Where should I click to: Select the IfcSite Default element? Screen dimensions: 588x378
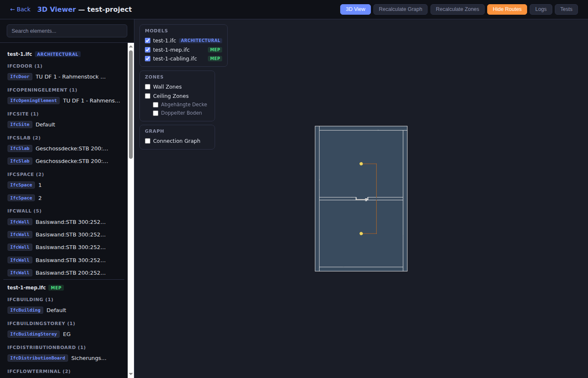click(45, 125)
